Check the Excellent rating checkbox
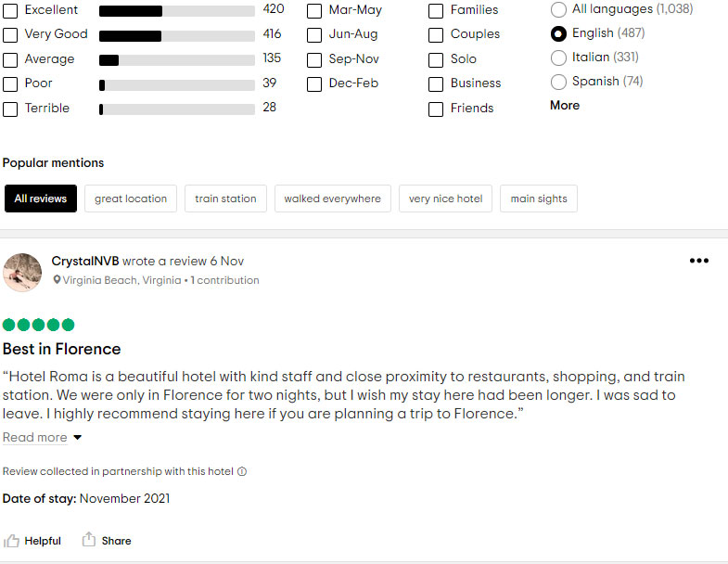This screenshot has height=564, width=728. 10,10
